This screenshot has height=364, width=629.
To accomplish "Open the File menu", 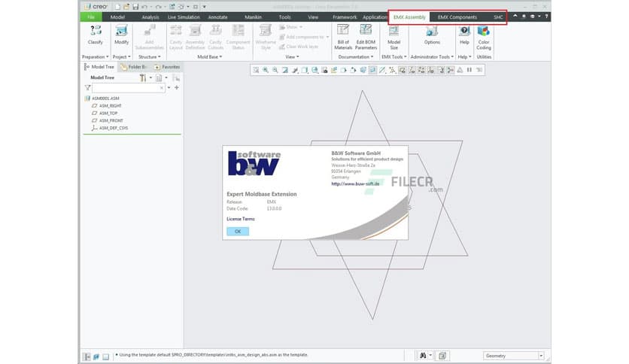I will coord(91,17).
